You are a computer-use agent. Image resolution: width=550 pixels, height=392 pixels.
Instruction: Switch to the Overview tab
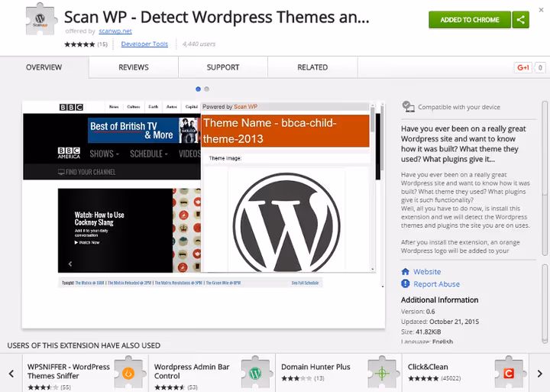point(44,67)
